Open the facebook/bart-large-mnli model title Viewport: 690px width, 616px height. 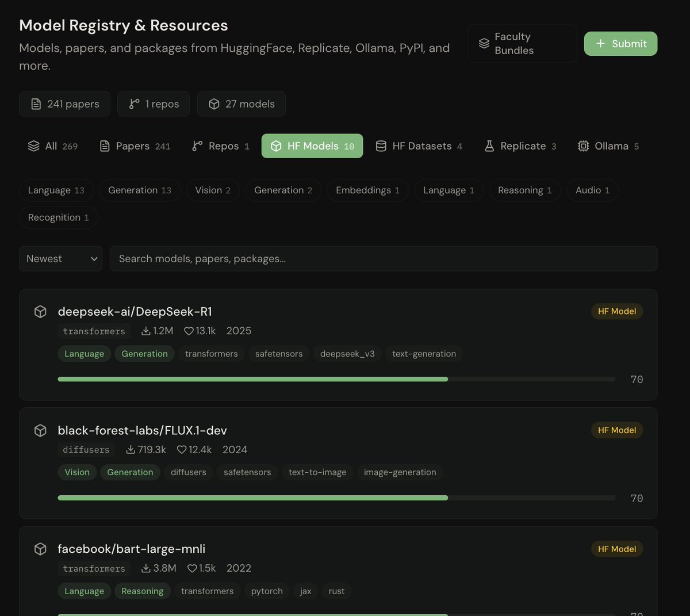point(132,549)
